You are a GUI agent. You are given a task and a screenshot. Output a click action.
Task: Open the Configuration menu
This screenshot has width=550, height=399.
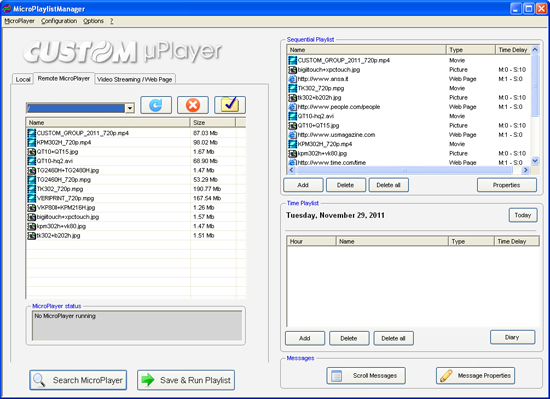pyautogui.click(x=59, y=21)
